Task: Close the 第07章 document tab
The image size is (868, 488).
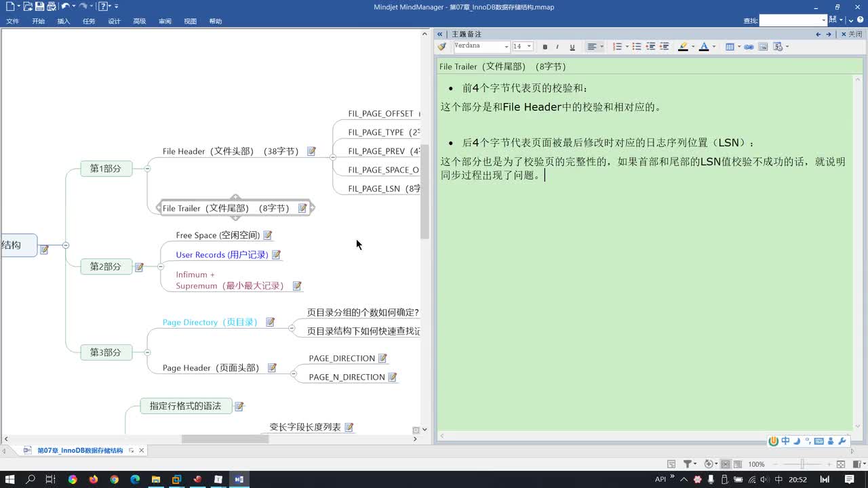Action: pos(142,451)
